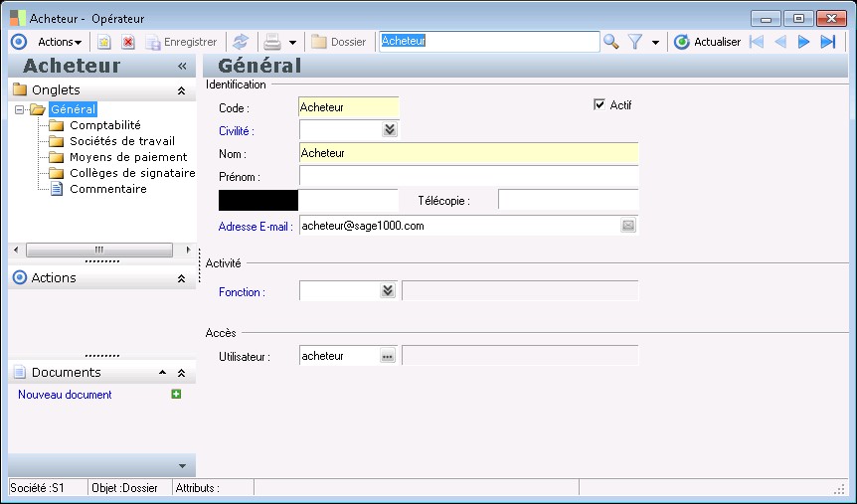Click the Objet :Dossier status bar entry
Screen dimensions: 857x504
click(x=124, y=488)
